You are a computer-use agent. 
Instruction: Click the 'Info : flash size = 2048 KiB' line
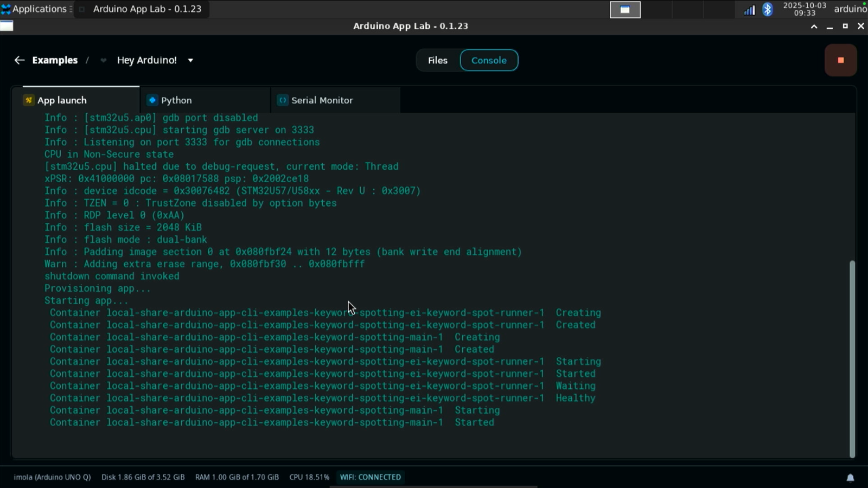coord(123,228)
